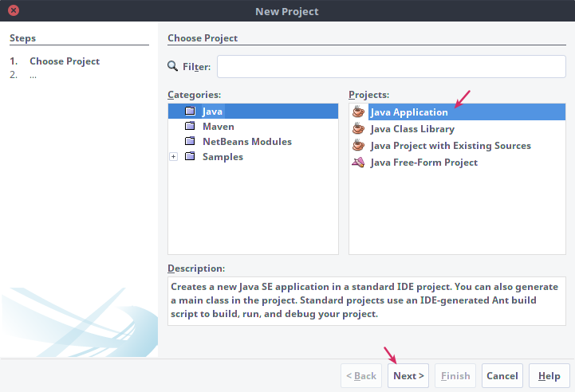Screen dimensions: 575x392
Task: Click the disabled Finish button
Action: point(455,375)
